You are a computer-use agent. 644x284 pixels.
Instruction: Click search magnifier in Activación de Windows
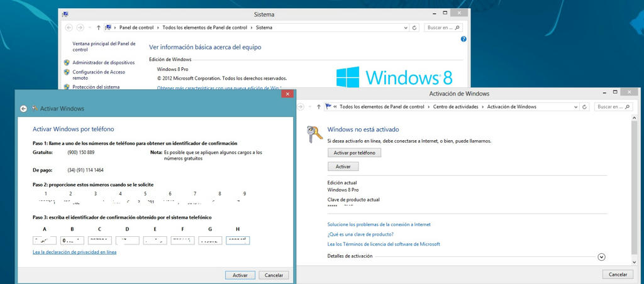627,107
